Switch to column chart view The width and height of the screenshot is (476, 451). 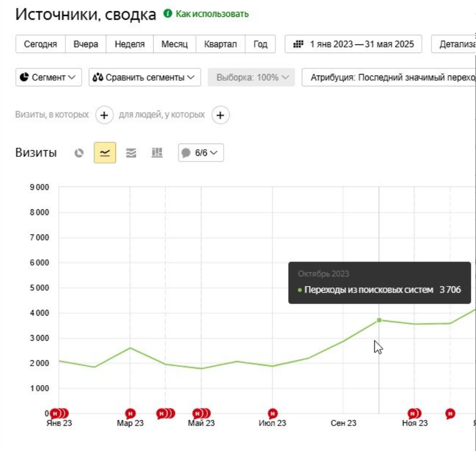(157, 153)
